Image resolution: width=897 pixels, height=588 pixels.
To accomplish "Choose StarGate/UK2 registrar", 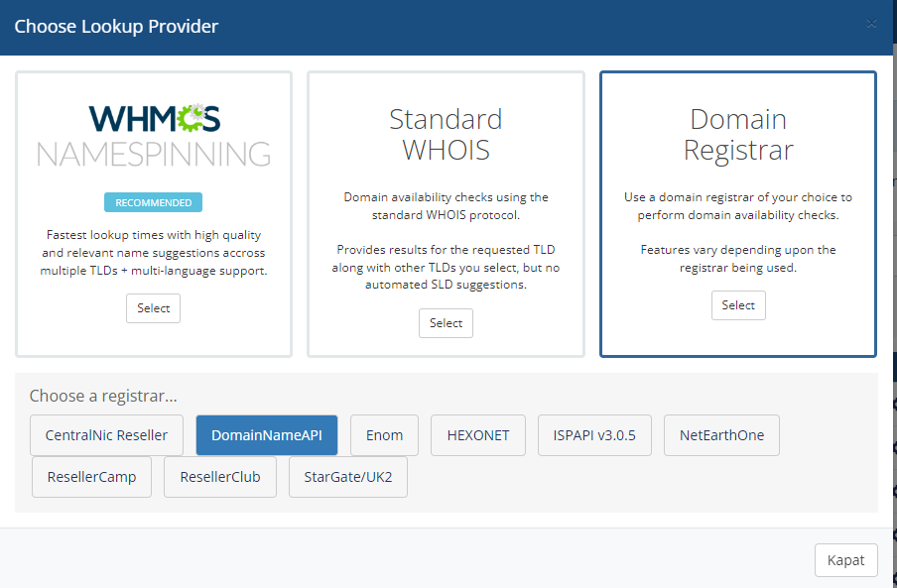I will tap(348, 477).
